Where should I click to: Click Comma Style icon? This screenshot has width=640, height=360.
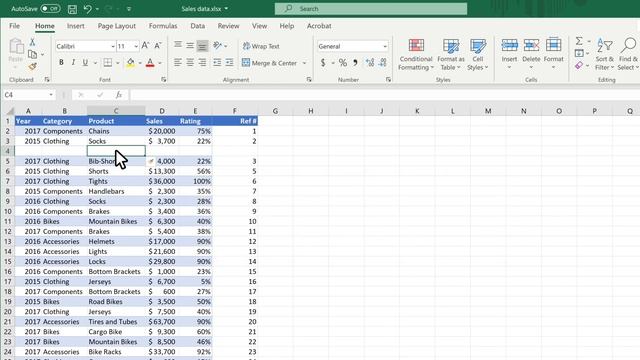(355, 62)
